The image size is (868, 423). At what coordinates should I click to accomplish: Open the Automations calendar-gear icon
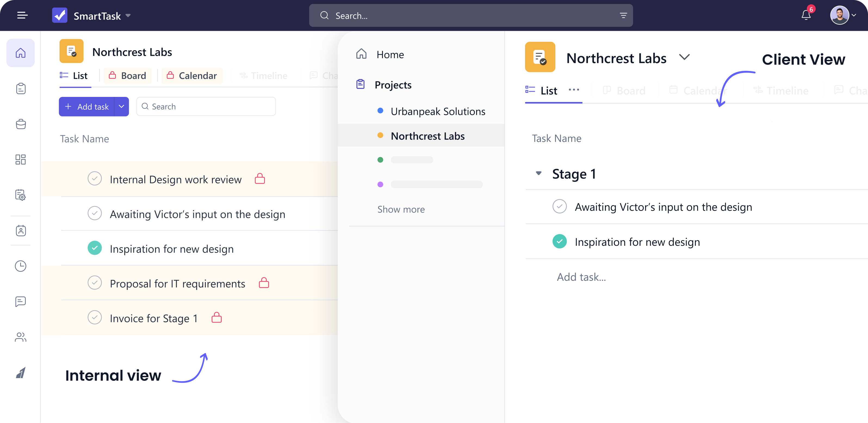tap(21, 195)
